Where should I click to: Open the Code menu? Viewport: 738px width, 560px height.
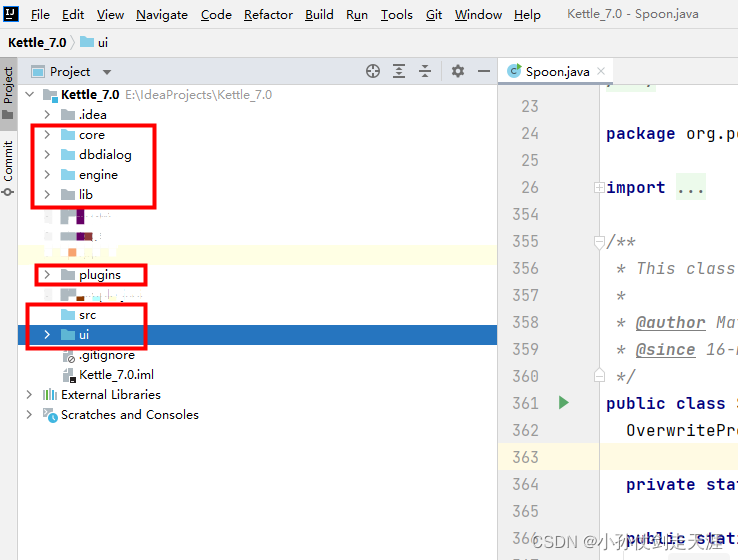(216, 15)
